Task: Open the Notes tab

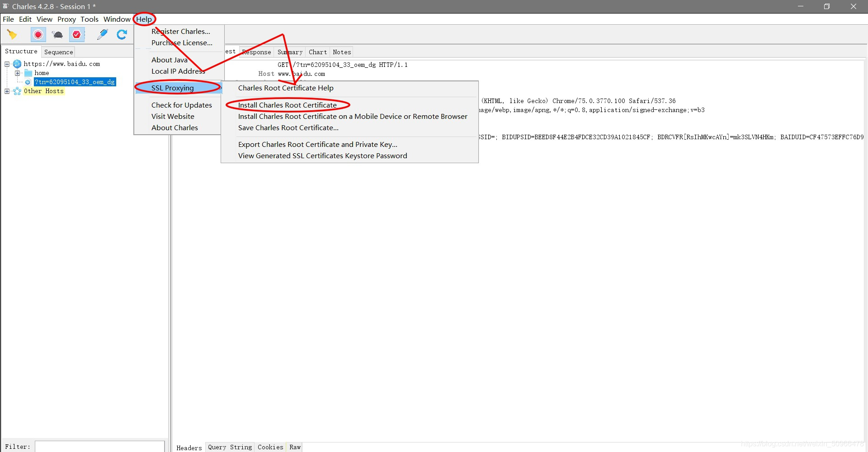Action: click(x=342, y=52)
